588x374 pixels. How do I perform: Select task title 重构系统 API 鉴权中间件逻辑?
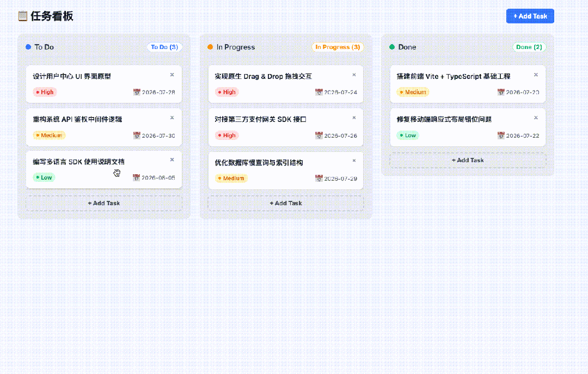pos(77,119)
